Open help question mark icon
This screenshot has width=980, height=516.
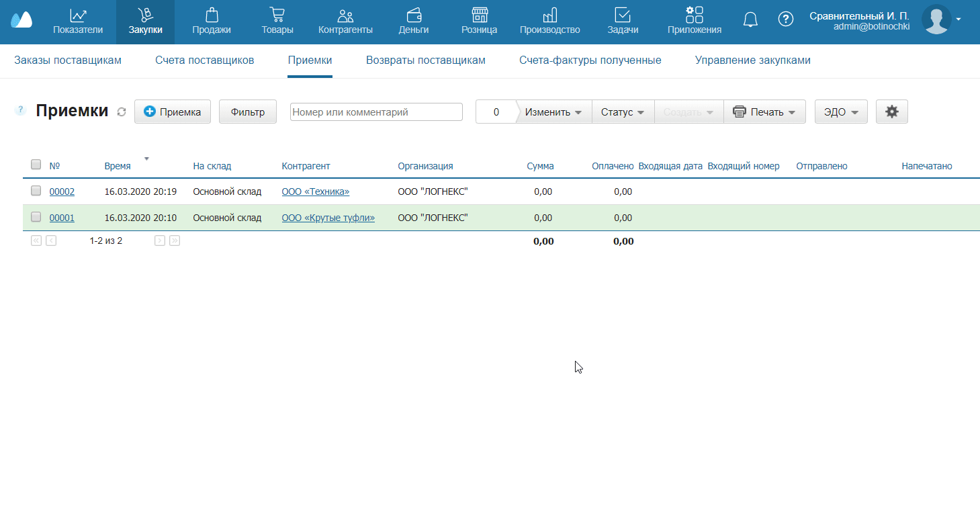785,19
